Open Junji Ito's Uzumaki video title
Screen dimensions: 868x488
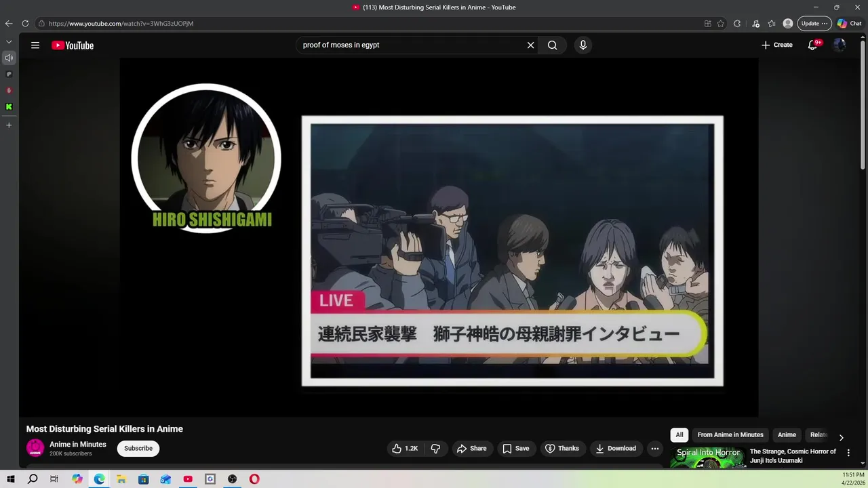(x=793, y=456)
